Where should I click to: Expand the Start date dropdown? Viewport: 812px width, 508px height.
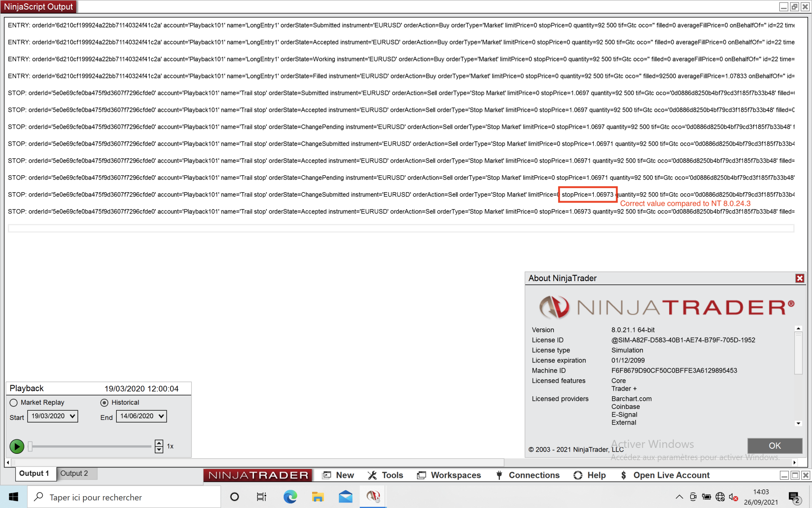point(72,416)
